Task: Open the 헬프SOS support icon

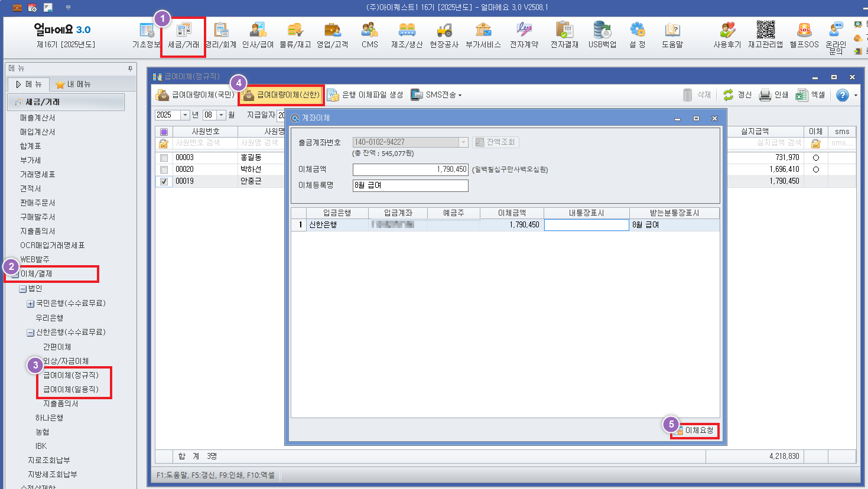Action: tap(804, 35)
